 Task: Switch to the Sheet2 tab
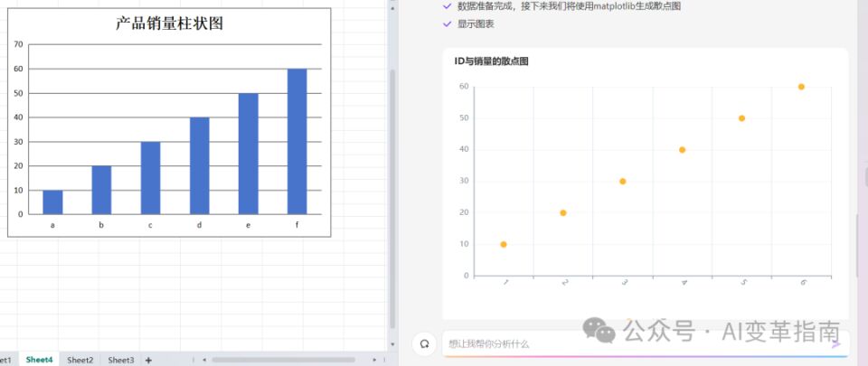point(80,360)
